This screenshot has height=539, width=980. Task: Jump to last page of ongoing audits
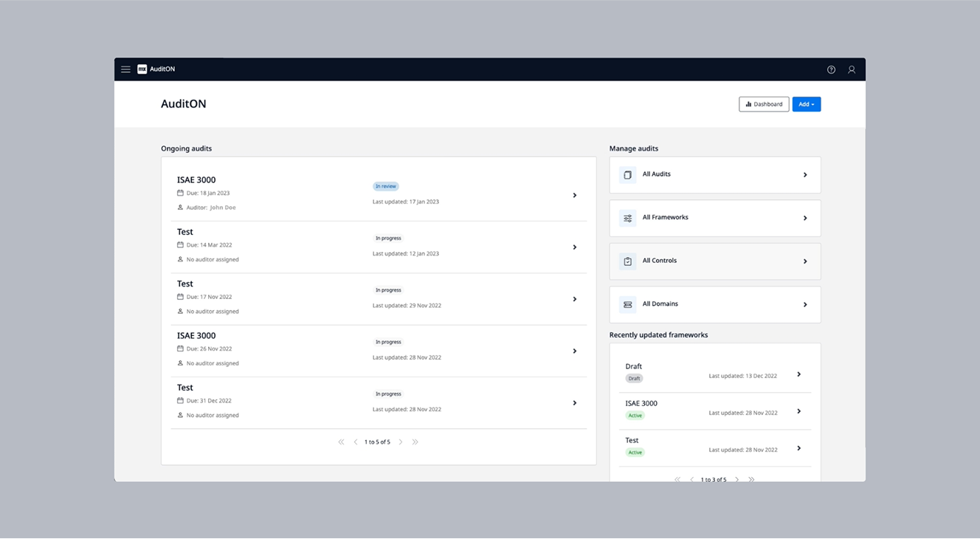coord(415,442)
